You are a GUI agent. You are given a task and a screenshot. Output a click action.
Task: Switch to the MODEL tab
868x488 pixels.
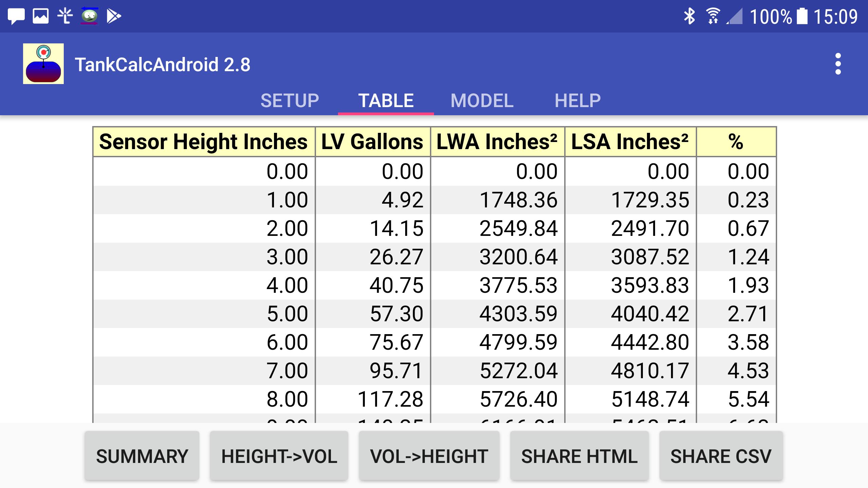(x=482, y=101)
